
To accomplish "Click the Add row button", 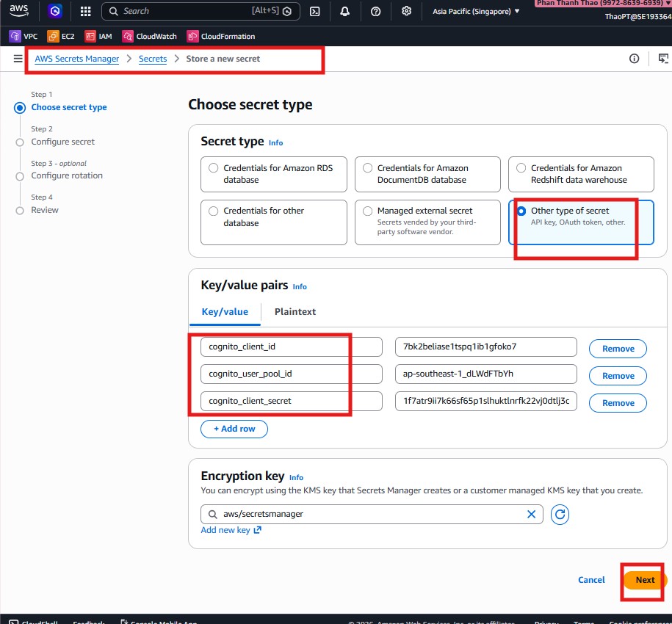I will pos(234,429).
